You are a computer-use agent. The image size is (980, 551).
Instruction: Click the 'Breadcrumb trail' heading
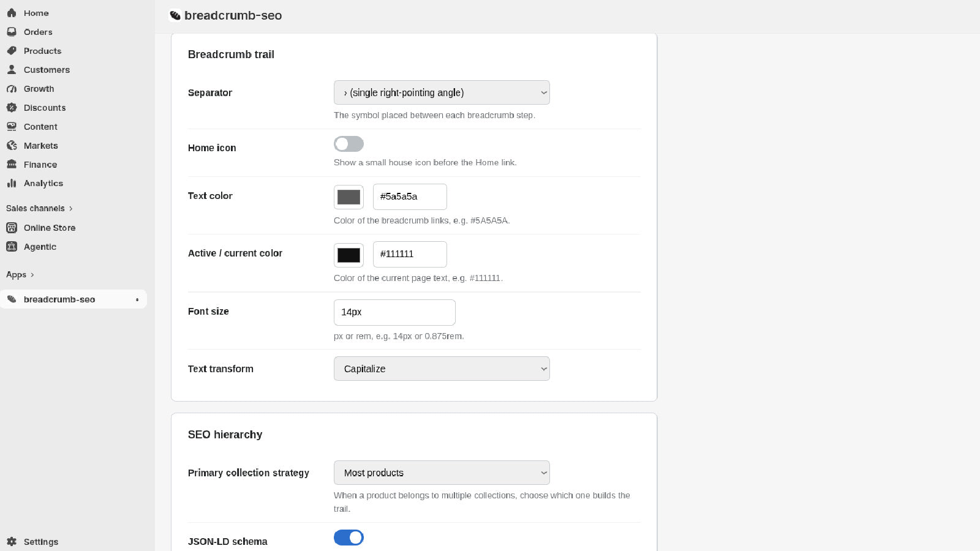[231, 54]
